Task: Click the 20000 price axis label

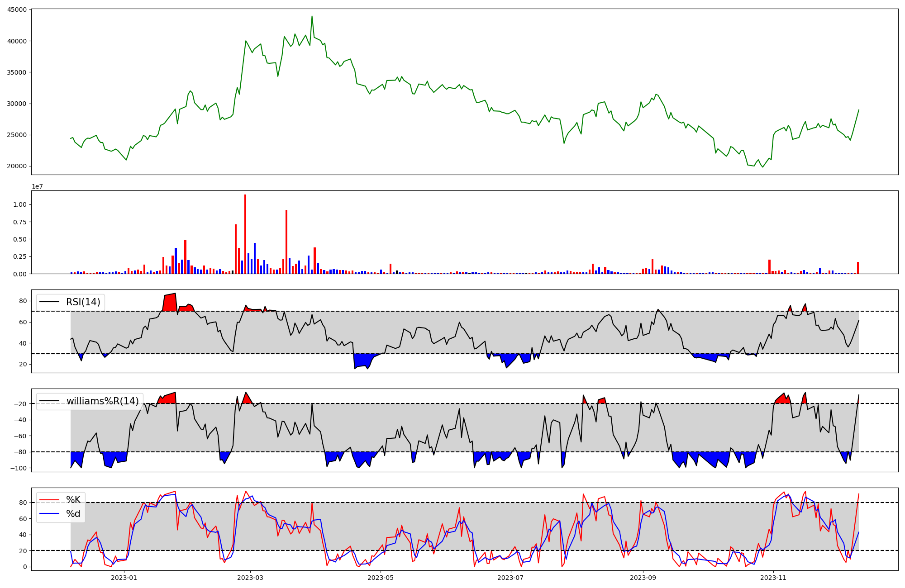Action: pos(17,166)
